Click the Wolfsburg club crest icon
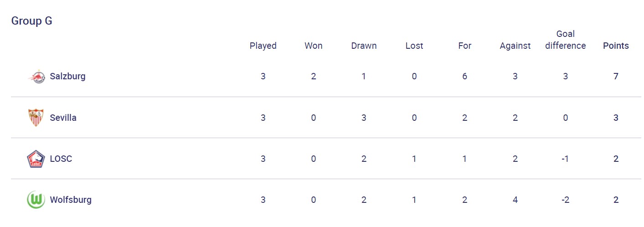The image size is (644, 227). 36,200
